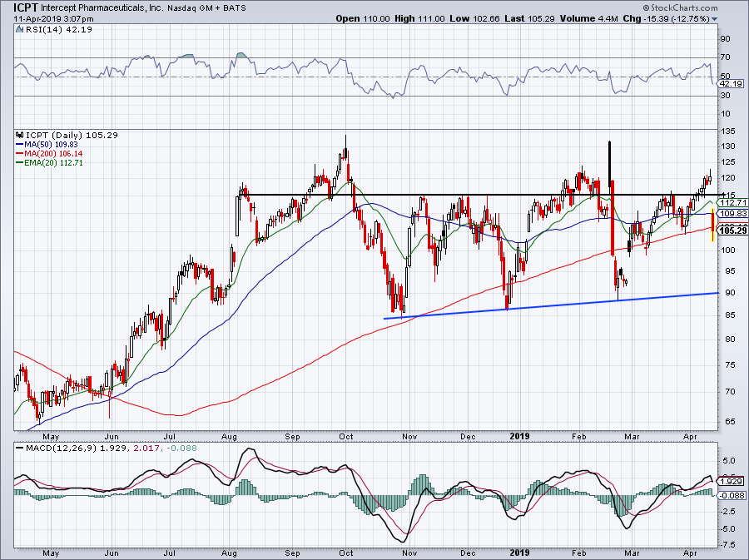
Task: Click the MACD(12,26,9) legend label
Action: pos(60,448)
